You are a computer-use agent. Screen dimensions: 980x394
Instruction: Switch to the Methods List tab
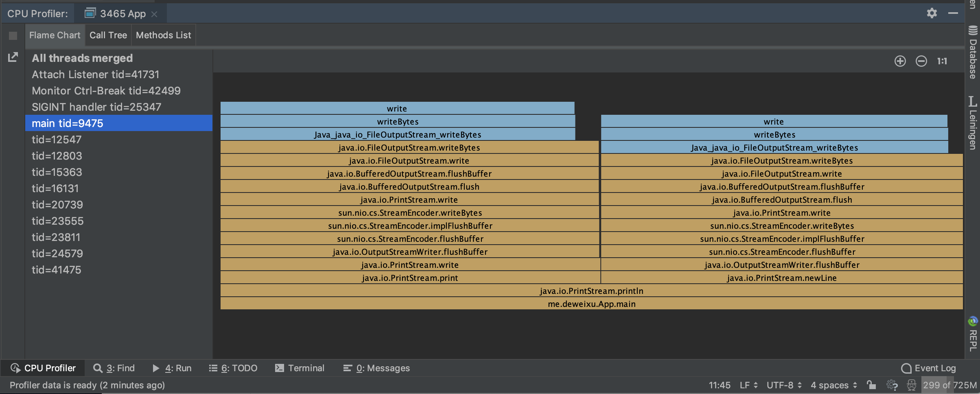coord(163,35)
